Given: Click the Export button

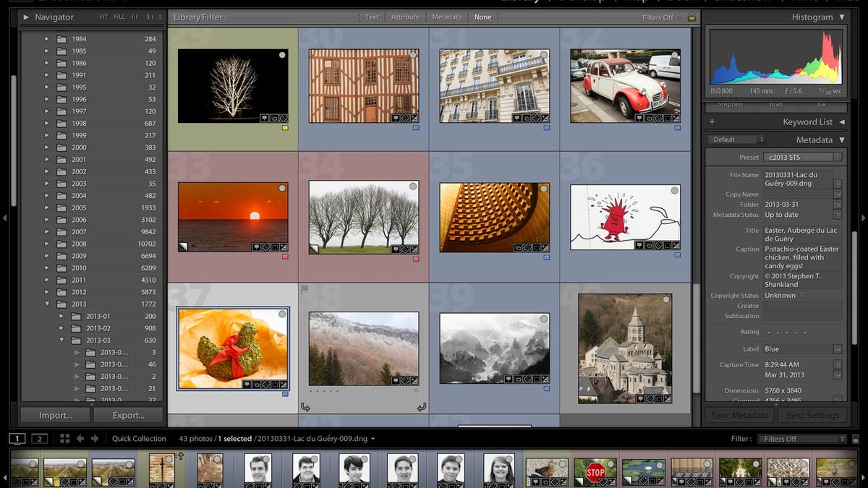Looking at the screenshot, I should click(x=129, y=415).
